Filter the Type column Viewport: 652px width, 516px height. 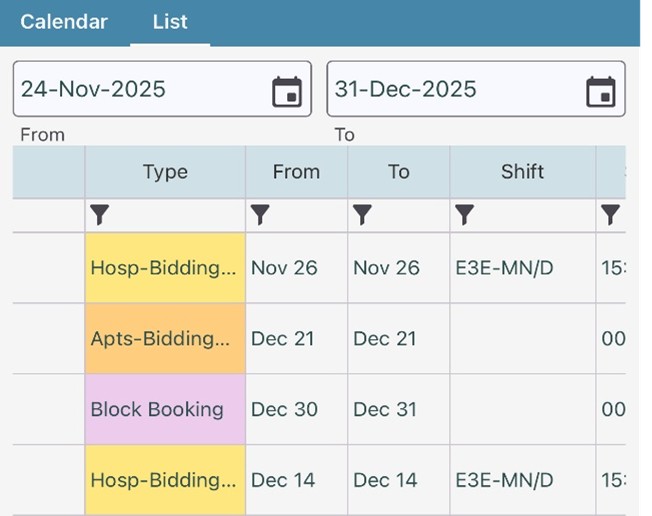click(100, 214)
